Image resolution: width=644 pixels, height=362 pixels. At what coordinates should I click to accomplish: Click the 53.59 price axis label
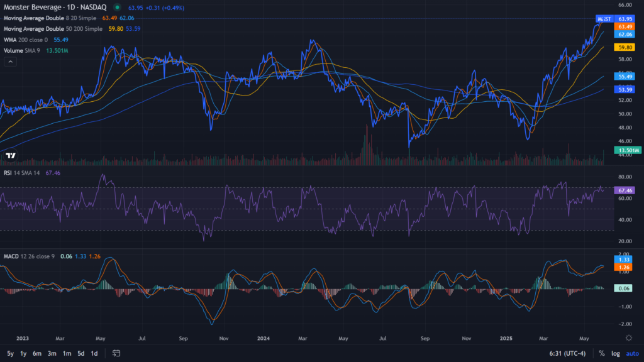tap(625, 89)
